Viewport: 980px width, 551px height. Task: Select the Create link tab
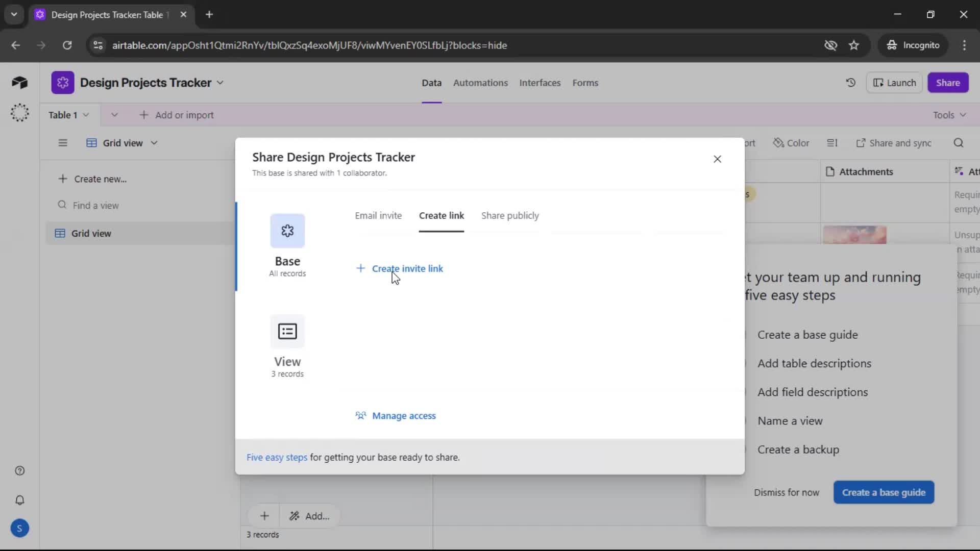point(441,216)
